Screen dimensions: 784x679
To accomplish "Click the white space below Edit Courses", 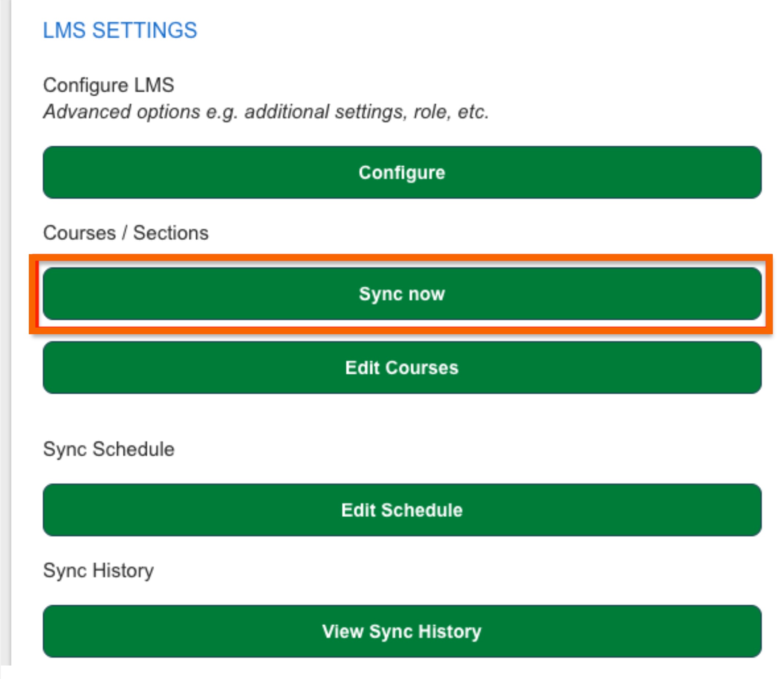I will coord(402,415).
